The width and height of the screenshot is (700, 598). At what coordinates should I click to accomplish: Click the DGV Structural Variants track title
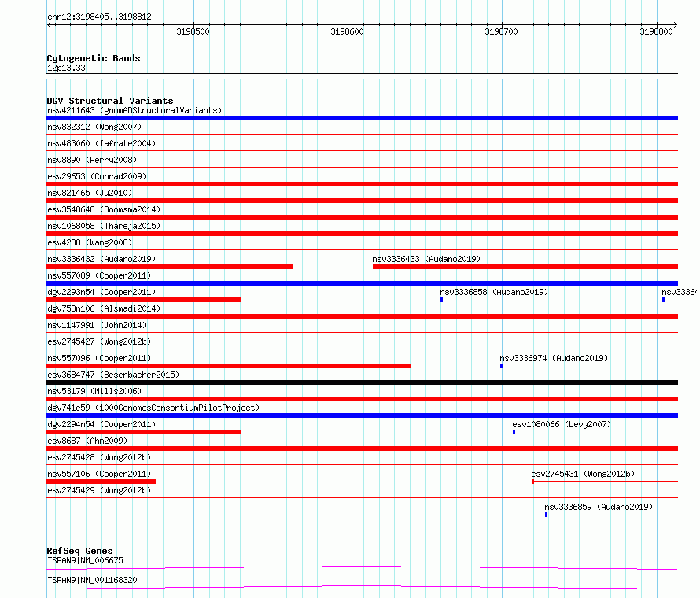pos(110,101)
